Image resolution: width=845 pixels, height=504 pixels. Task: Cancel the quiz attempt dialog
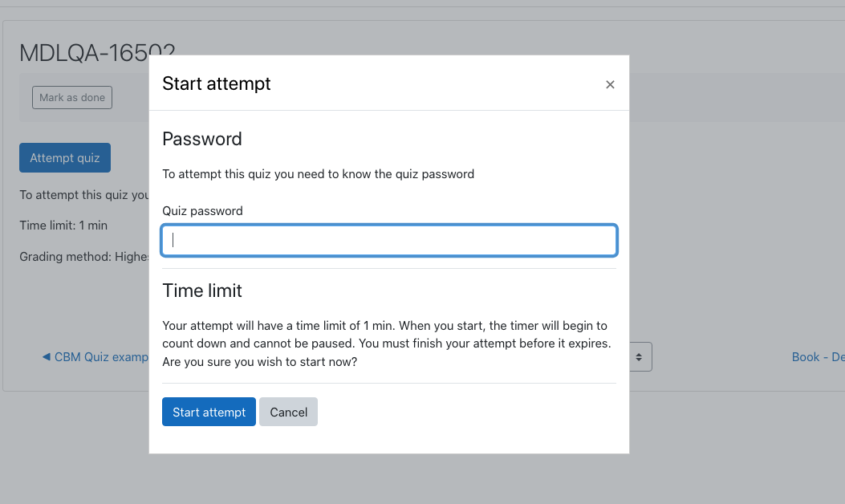point(288,412)
